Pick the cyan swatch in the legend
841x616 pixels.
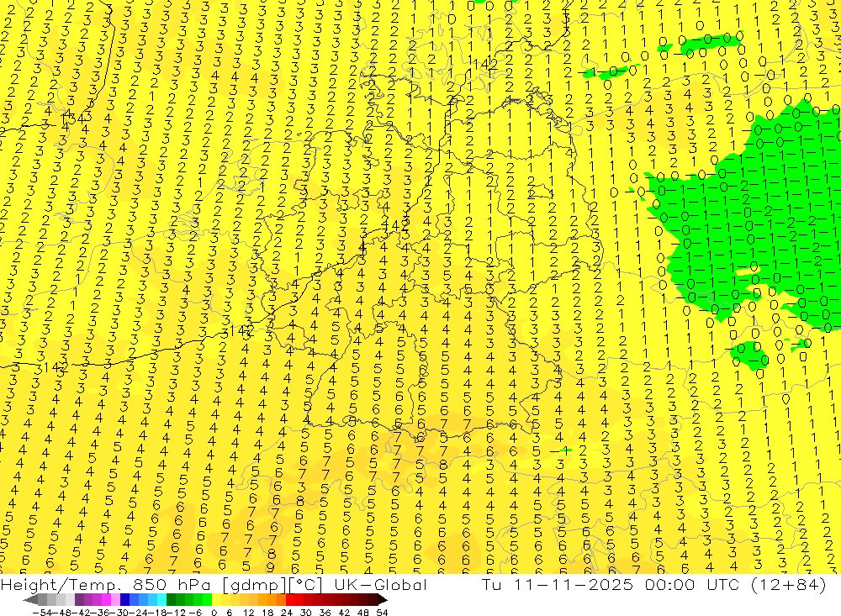(x=161, y=599)
